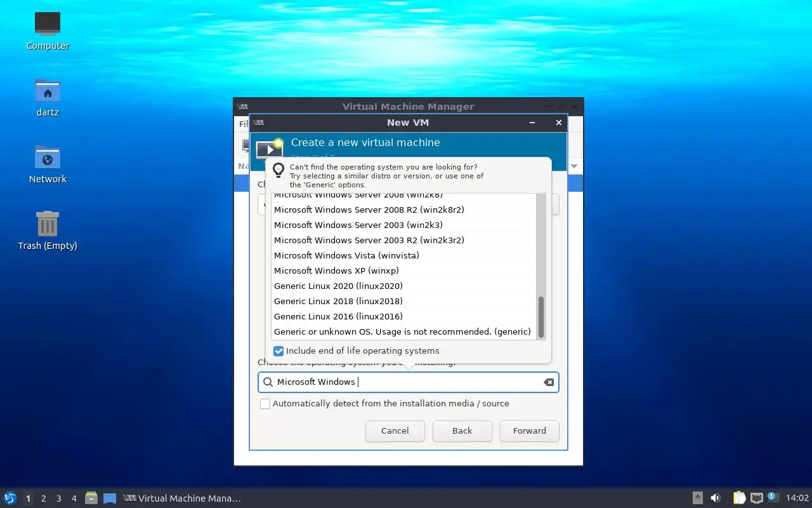The image size is (812, 508).
Task: Toggle Include end of life operating systems
Action: point(278,351)
